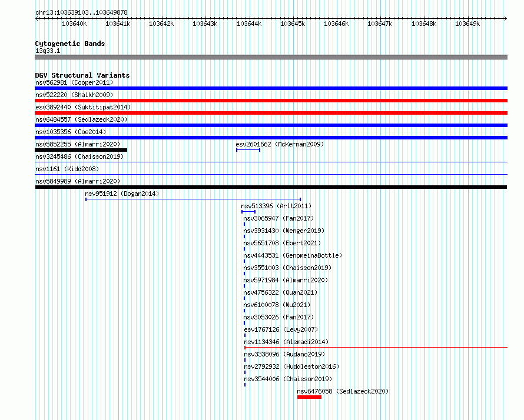524x420 pixels.
Task: Click the 103648k ruler position
Action: coord(424,24)
